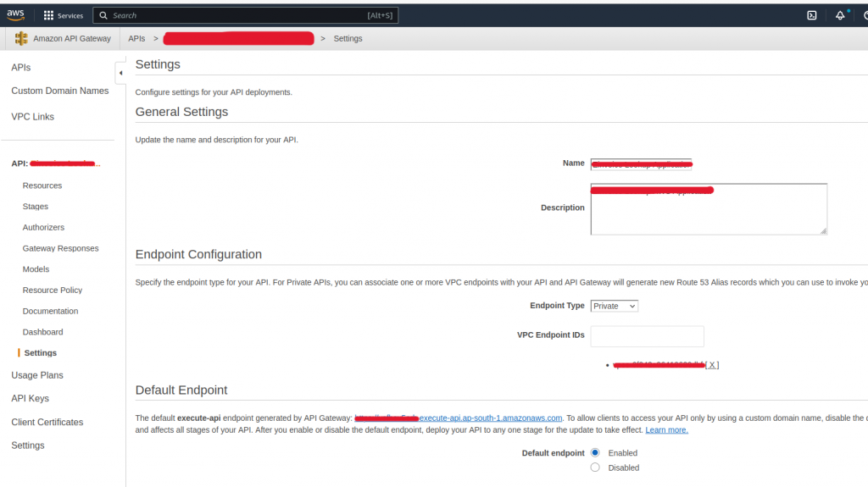Open Resources under the API
868x487 pixels.
(x=42, y=185)
